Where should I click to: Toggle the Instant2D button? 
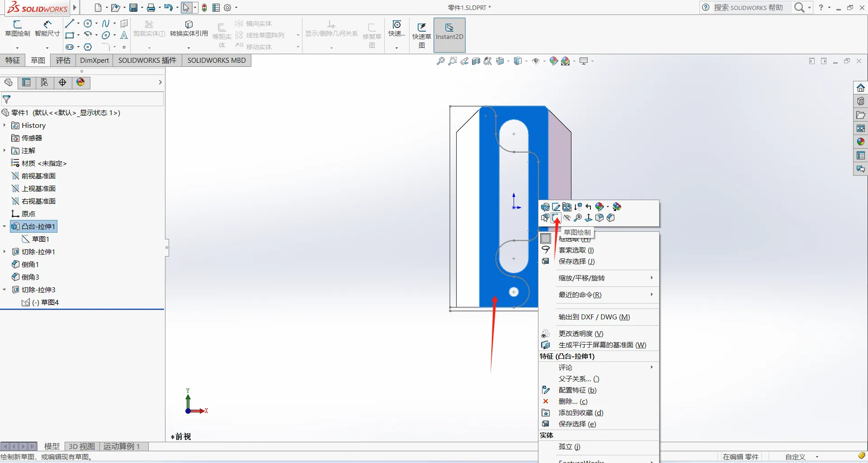click(449, 32)
